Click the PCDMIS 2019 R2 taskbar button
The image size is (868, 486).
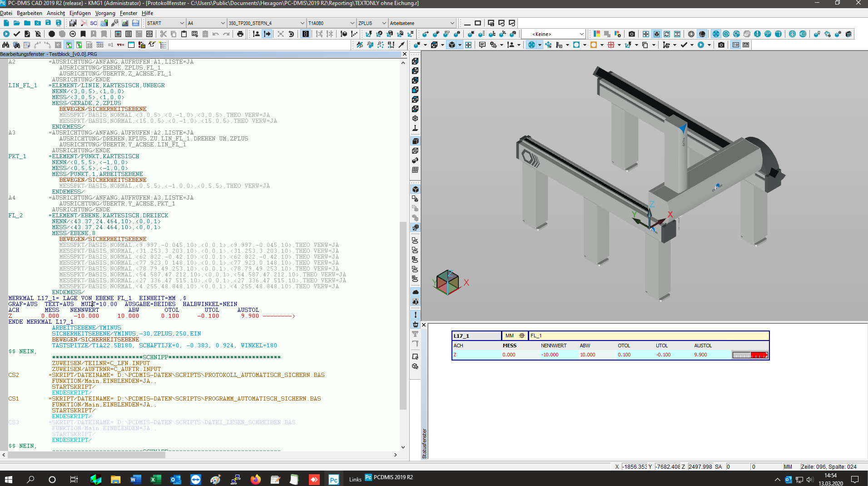[x=389, y=477]
